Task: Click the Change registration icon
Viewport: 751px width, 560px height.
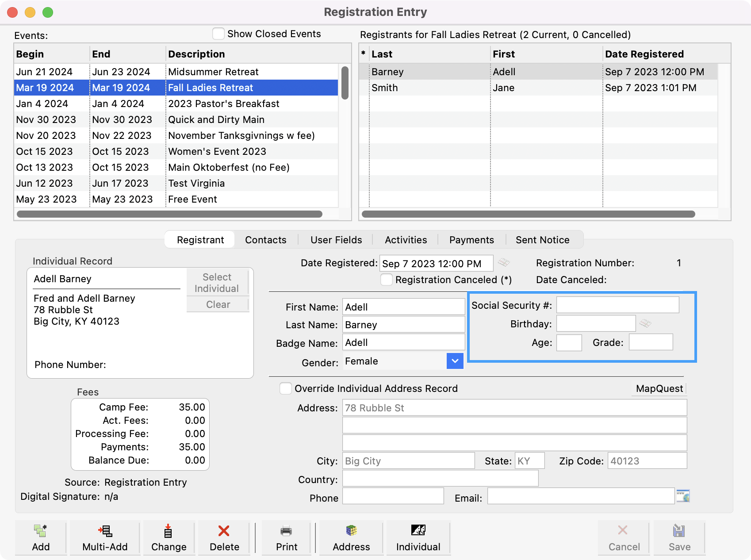Action: pos(169,531)
